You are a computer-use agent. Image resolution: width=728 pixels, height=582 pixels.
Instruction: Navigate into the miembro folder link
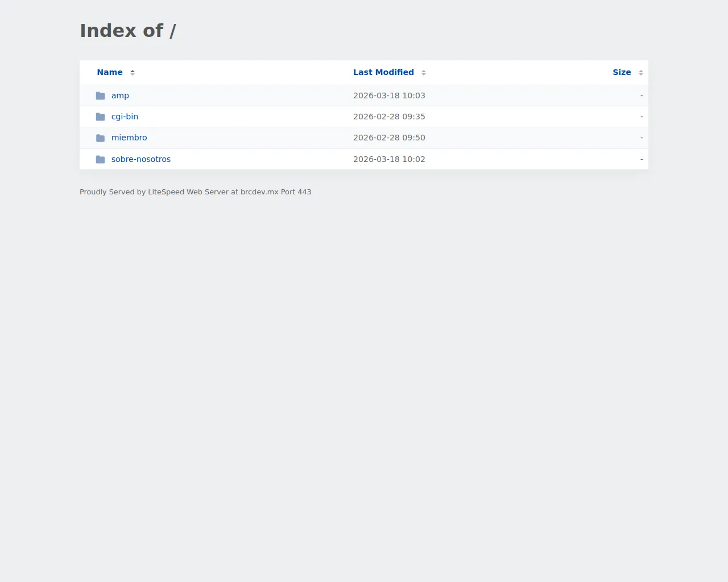pyautogui.click(x=129, y=138)
